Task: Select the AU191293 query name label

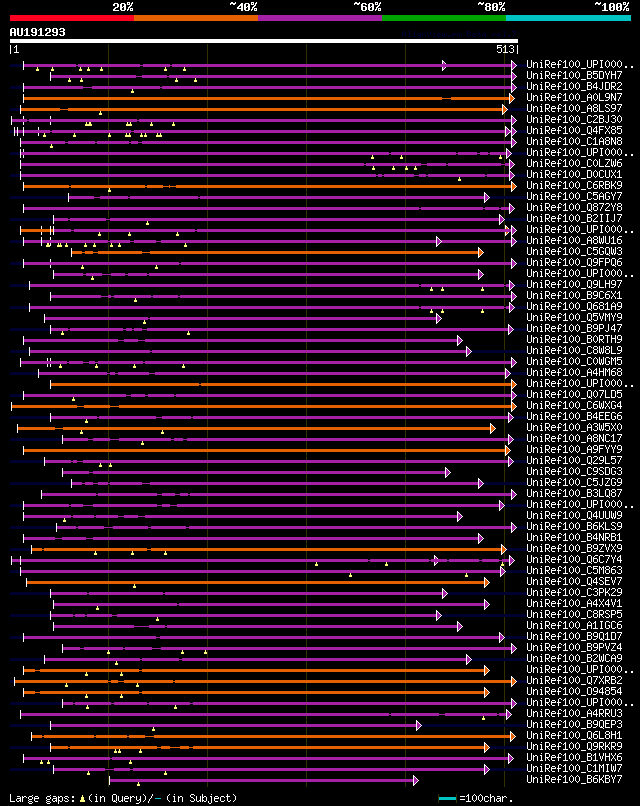Action: (x=38, y=32)
